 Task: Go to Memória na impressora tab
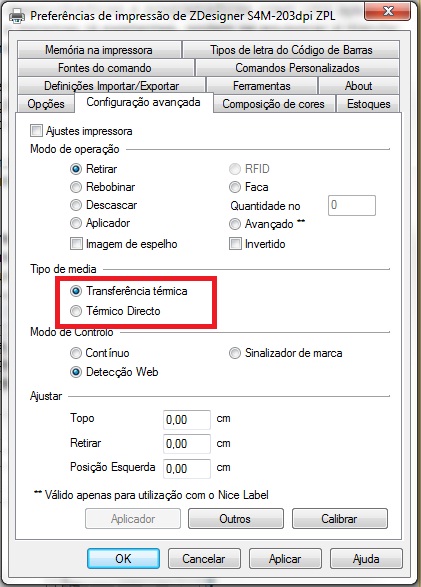[x=99, y=50]
